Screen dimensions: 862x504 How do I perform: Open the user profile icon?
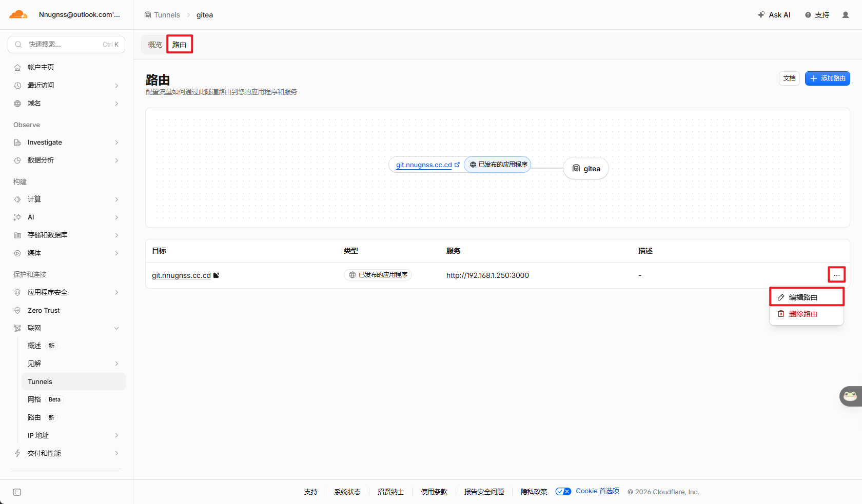click(846, 15)
